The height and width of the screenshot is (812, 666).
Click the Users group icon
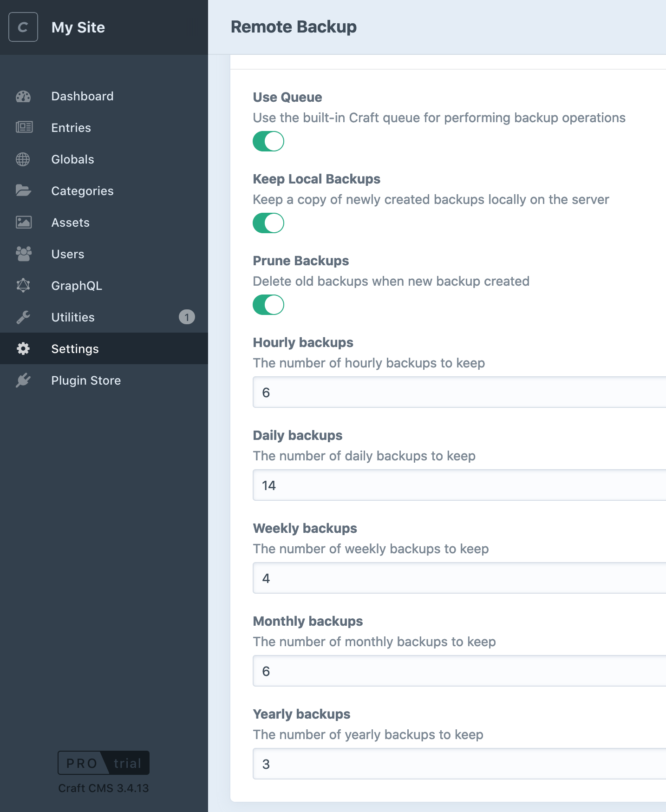24,254
